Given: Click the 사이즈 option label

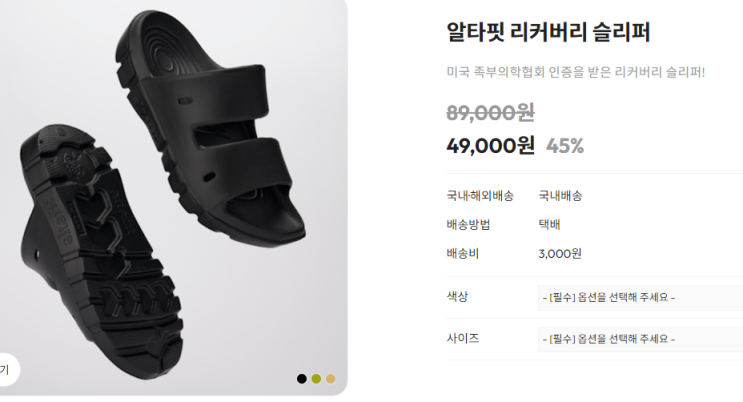Looking at the screenshot, I should point(463,338).
